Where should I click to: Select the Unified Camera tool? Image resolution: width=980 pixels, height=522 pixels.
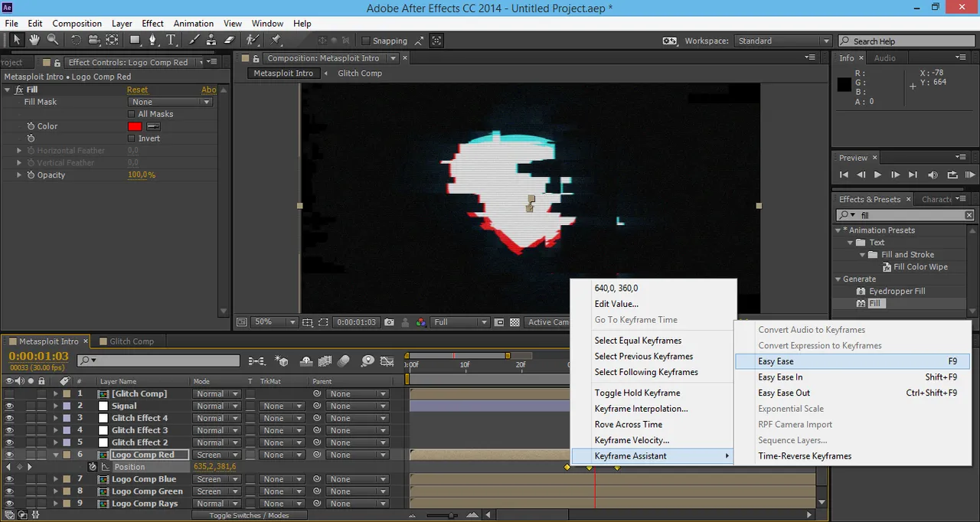(x=94, y=41)
